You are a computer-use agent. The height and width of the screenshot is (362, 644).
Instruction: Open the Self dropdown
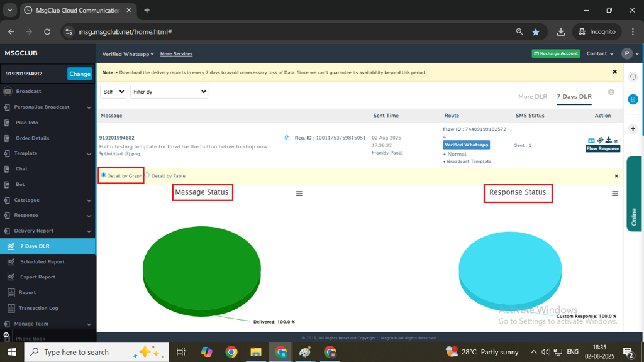click(x=113, y=92)
